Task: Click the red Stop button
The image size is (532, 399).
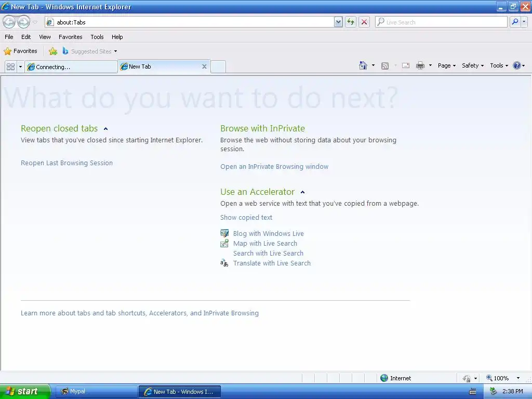Action: pos(364,22)
